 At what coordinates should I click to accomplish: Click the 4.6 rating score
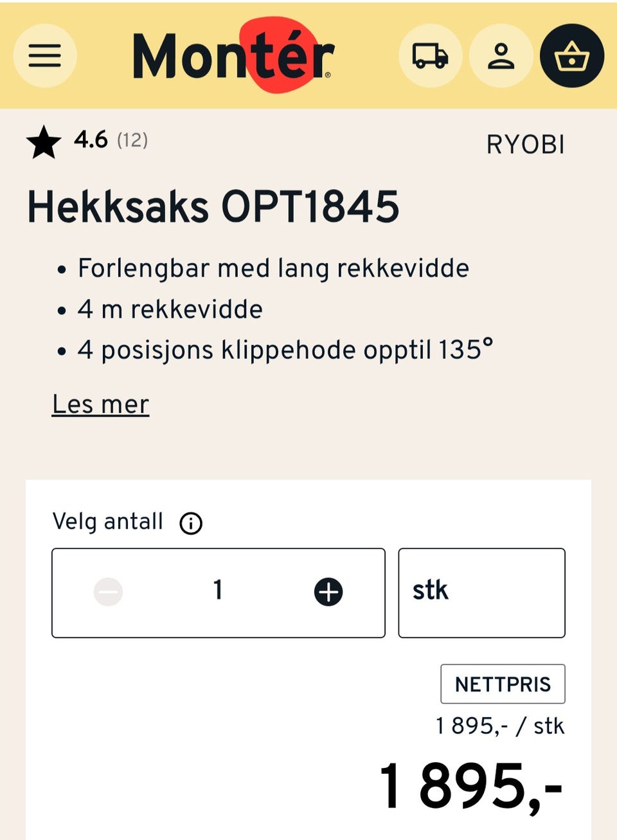point(91,140)
